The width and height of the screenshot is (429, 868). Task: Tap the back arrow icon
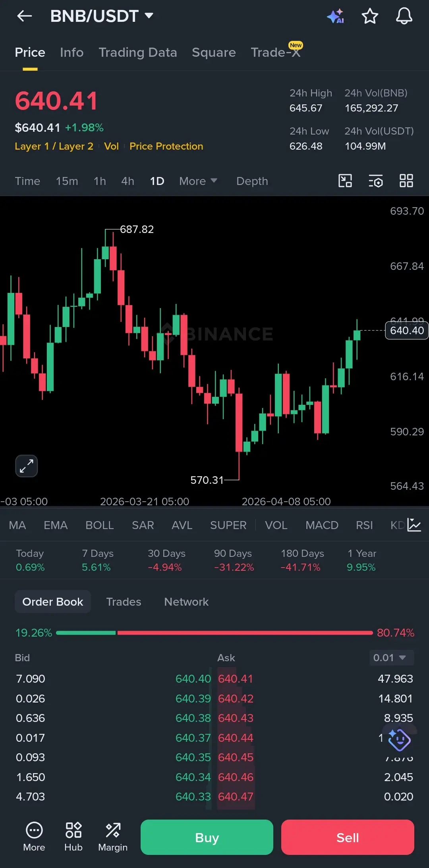[x=24, y=16]
